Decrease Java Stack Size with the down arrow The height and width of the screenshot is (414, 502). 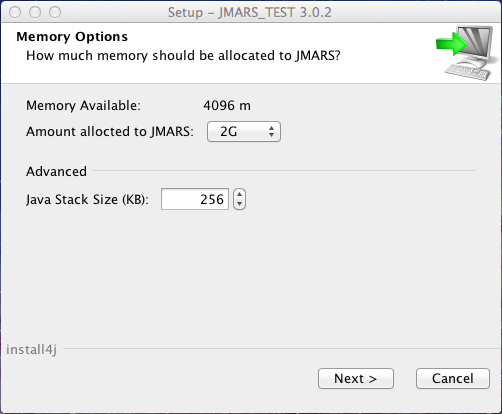[239, 204]
